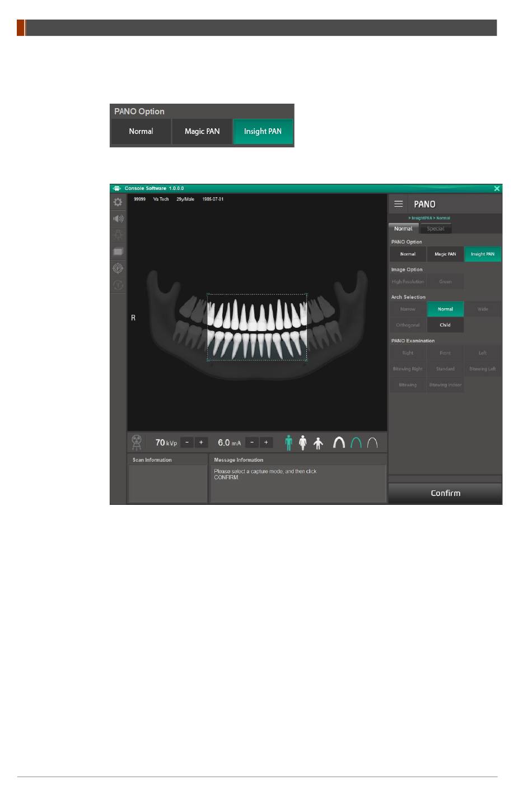The width and height of the screenshot is (532, 794).
Task: Select the adult female patient icon
Action: pos(303,443)
